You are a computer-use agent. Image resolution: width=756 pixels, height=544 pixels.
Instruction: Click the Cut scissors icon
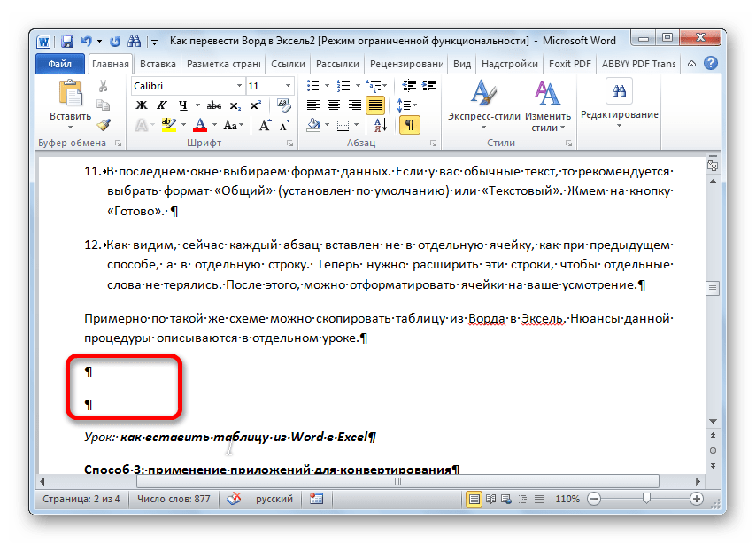(104, 86)
